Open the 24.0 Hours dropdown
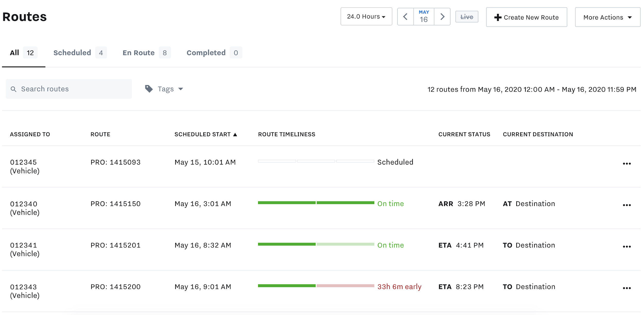644x315 pixels. (366, 17)
